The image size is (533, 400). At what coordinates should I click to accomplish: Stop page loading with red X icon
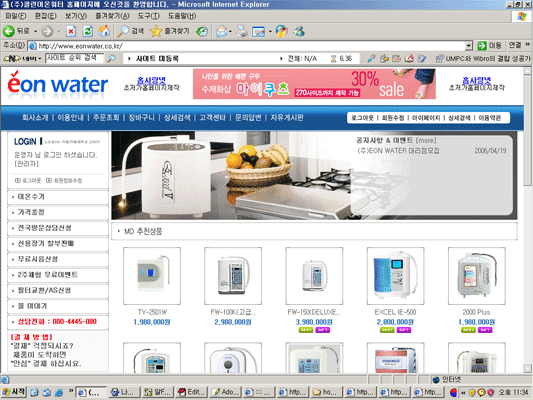coord(71,31)
